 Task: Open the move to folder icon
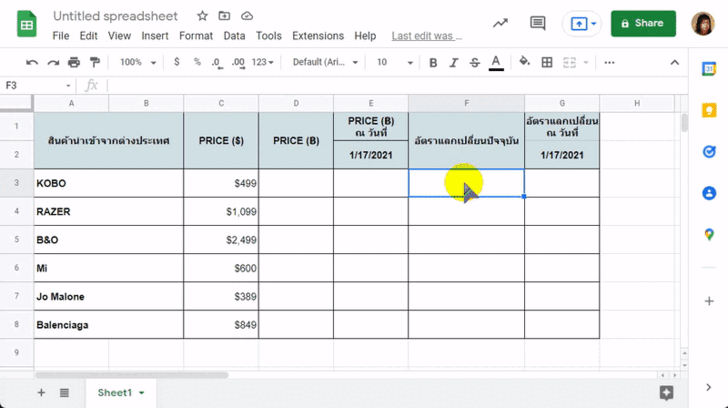(224, 16)
